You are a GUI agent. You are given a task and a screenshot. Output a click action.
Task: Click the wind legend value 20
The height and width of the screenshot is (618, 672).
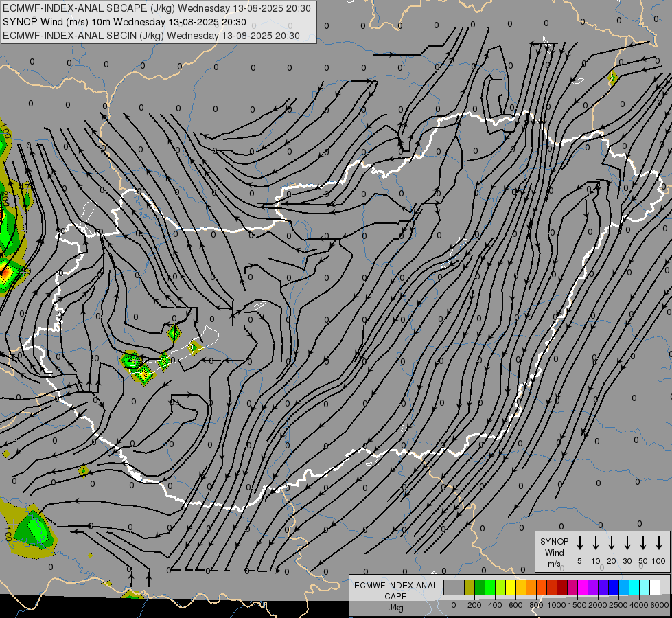click(611, 561)
